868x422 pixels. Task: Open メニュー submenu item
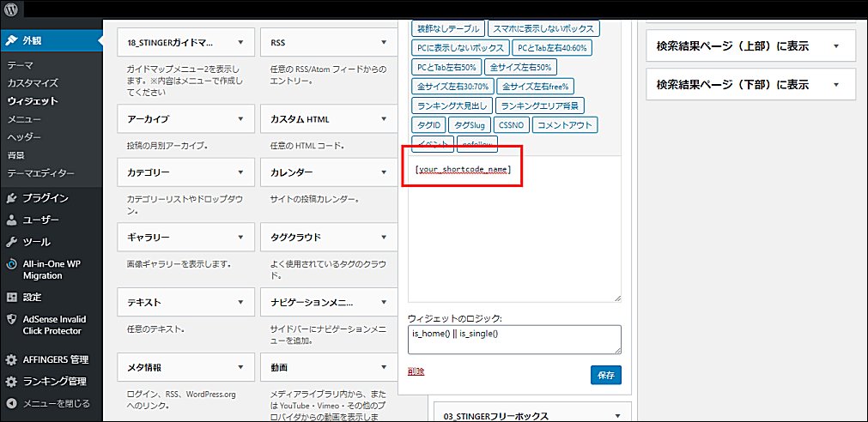pos(24,119)
